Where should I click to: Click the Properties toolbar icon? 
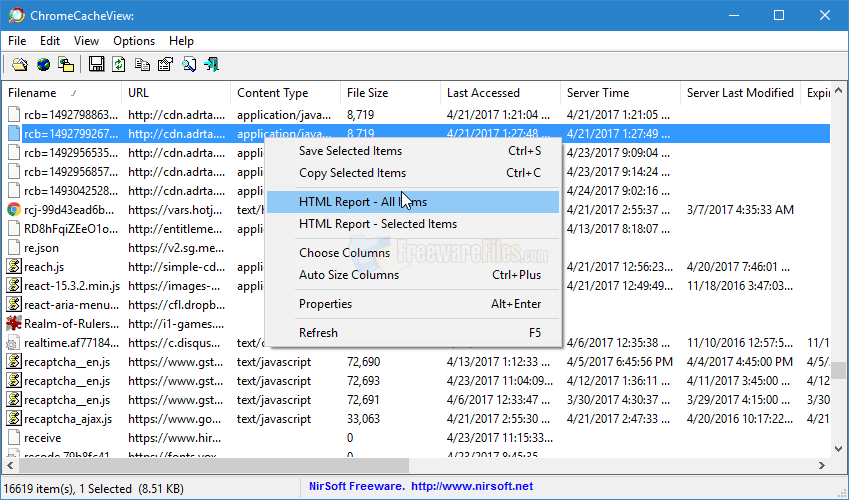coord(165,64)
